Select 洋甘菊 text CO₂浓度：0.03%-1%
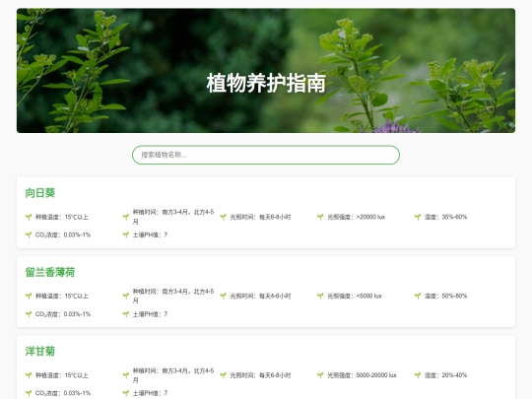The image size is (532, 399). [63, 393]
